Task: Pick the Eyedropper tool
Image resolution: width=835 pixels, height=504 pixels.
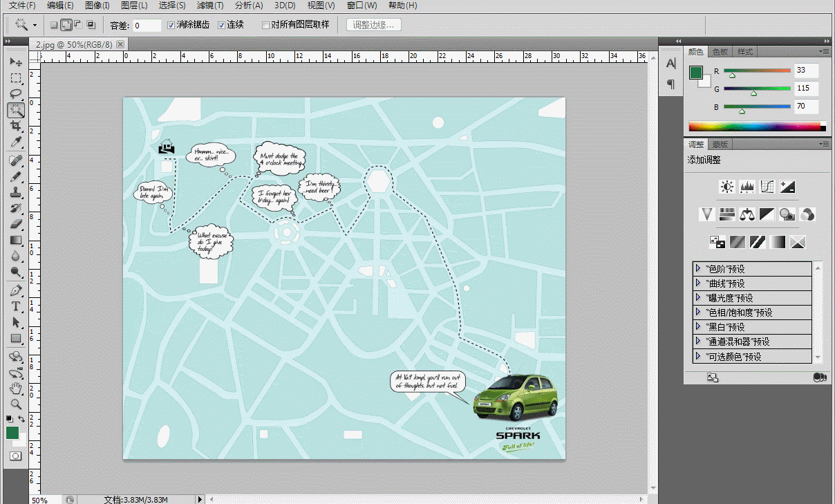Action: coord(15,142)
